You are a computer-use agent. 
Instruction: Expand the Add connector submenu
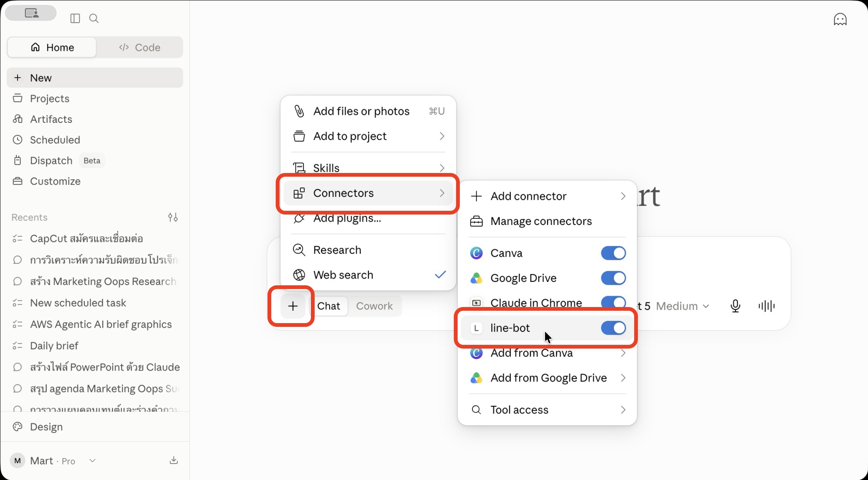pos(547,196)
